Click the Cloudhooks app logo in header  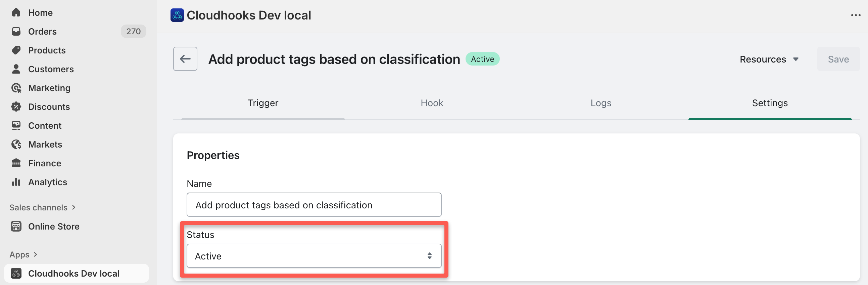coord(177,15)
